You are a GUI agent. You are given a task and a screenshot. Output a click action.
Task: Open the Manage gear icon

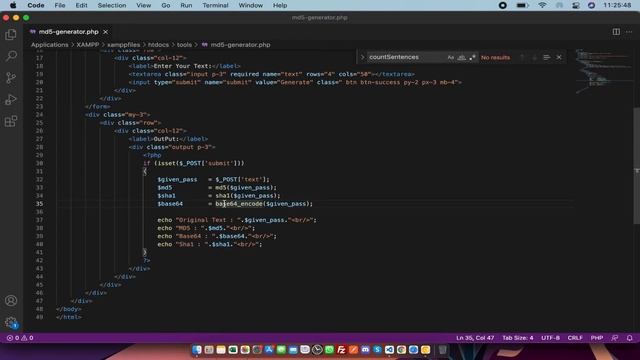pyautogui.click(x=11, y=322)
